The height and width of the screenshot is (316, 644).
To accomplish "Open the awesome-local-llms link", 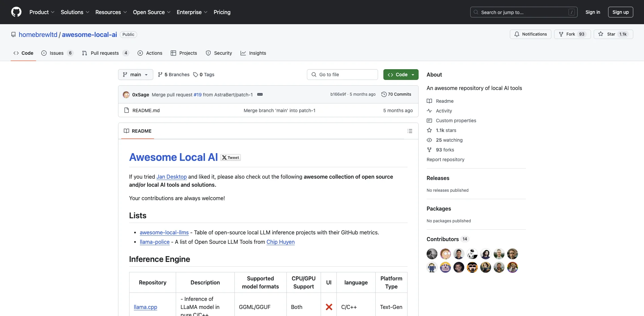I will (164, 232).
